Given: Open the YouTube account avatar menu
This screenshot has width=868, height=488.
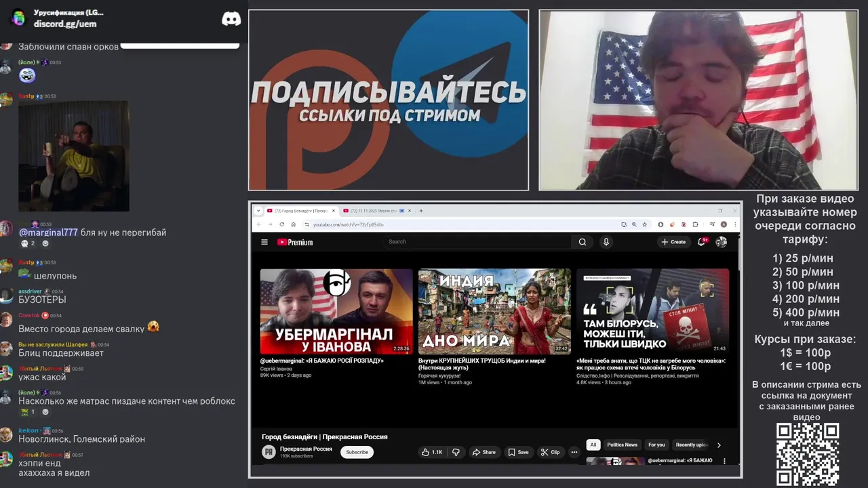Looking at the screenshot, I should click(x=722, y=242).
